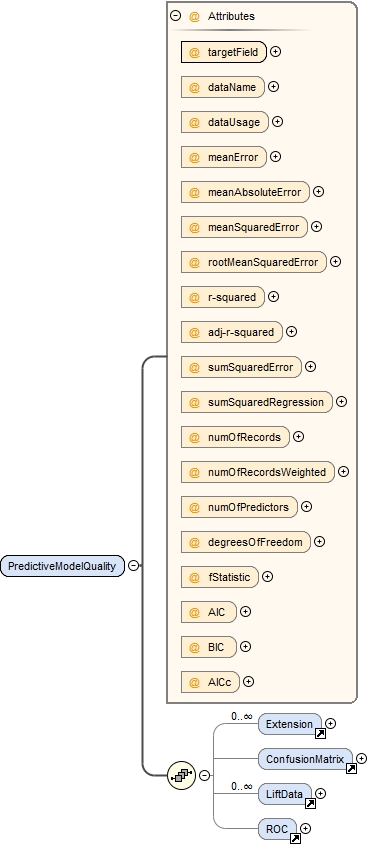Image resolution: width=385 pixels, height=845 pixels.
Task: Follow the ConfusionMatrix reference arrow icon
Action: pos(351,768)
